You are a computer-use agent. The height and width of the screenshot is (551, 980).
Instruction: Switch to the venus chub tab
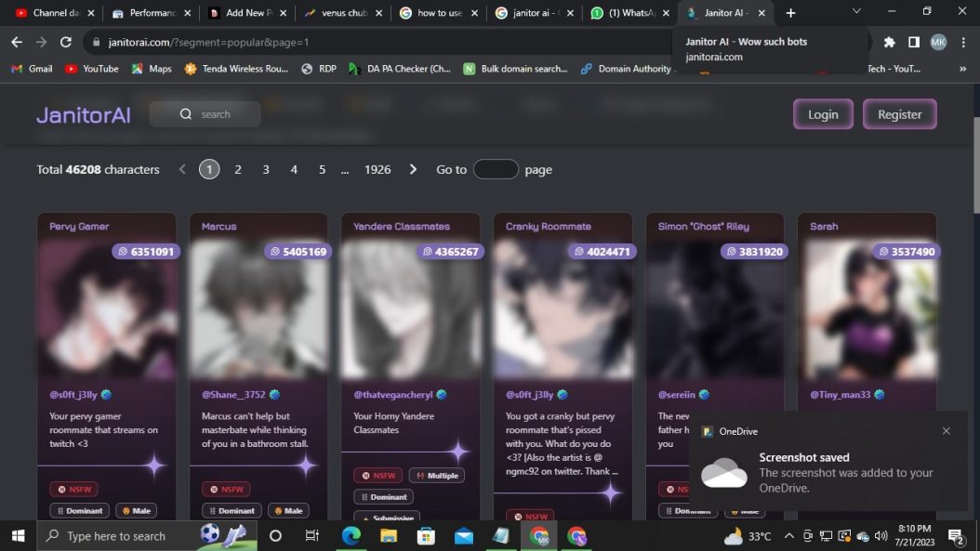[344, 12]
